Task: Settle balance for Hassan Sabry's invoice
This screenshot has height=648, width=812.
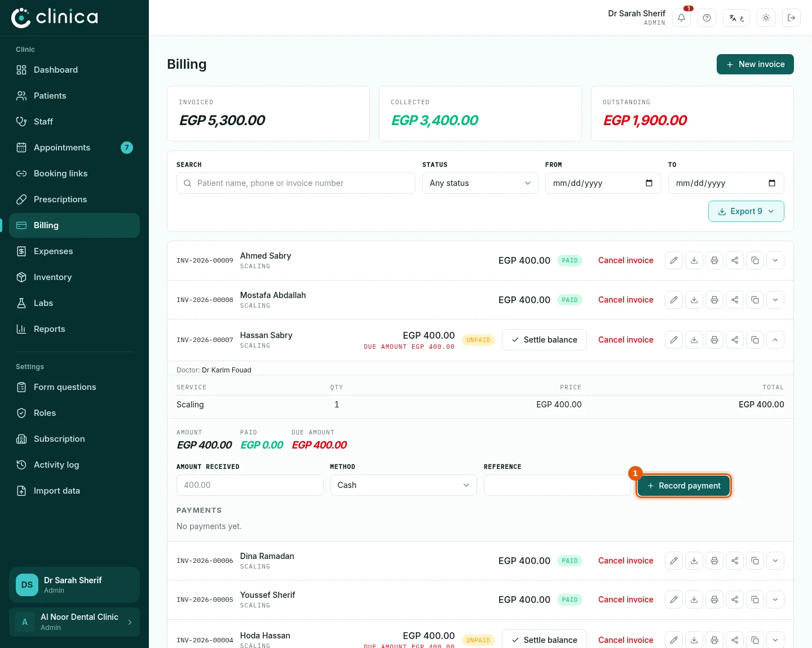Action: tap(544, 340)
